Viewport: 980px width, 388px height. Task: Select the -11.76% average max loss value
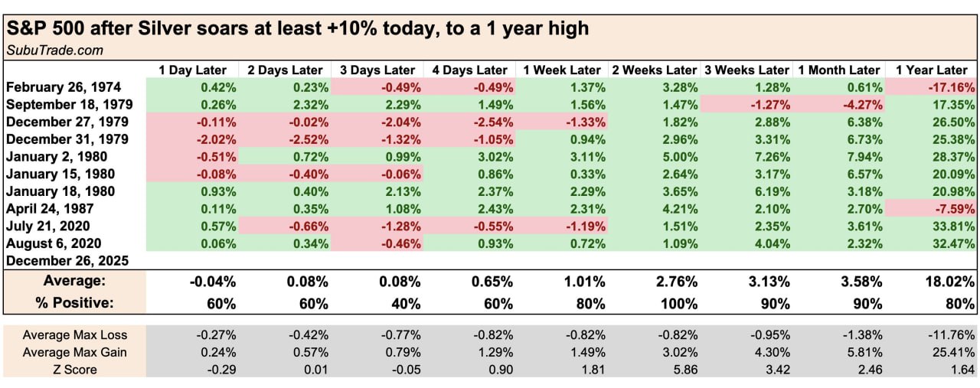pyautogui.click(x=949, y=335)
